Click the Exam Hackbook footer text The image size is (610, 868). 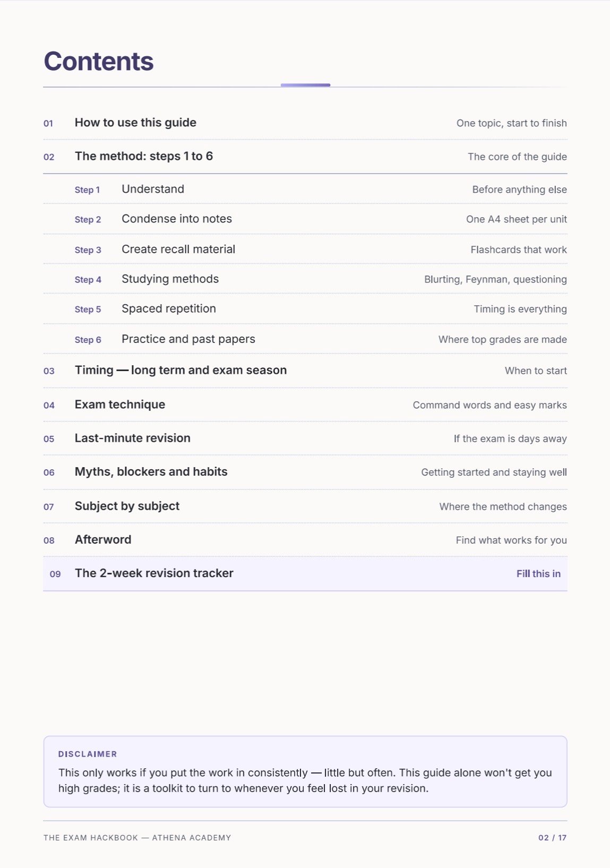point(138,837)
